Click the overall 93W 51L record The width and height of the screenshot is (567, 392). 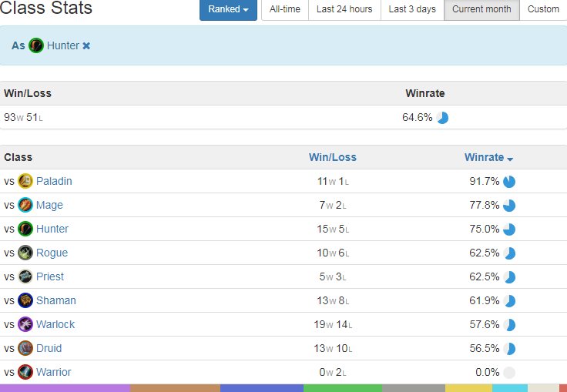pyautogui.click(x=24, y=118)
